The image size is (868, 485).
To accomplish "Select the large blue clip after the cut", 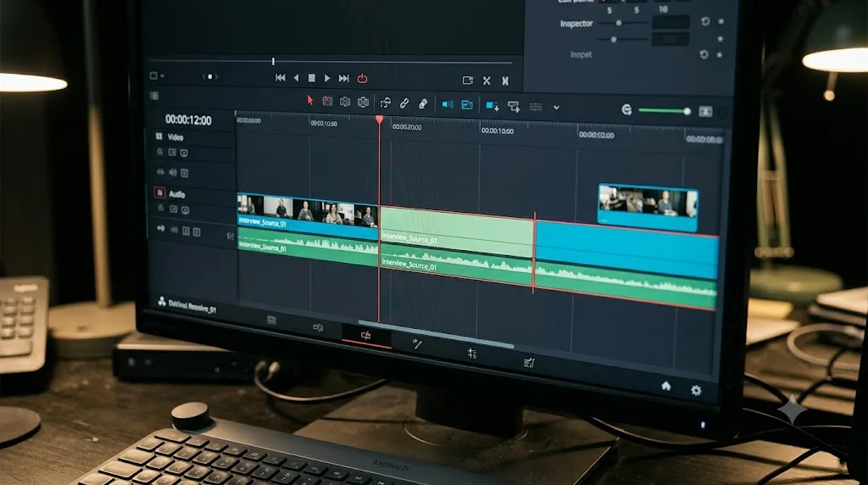I will [x=626, y=249].
